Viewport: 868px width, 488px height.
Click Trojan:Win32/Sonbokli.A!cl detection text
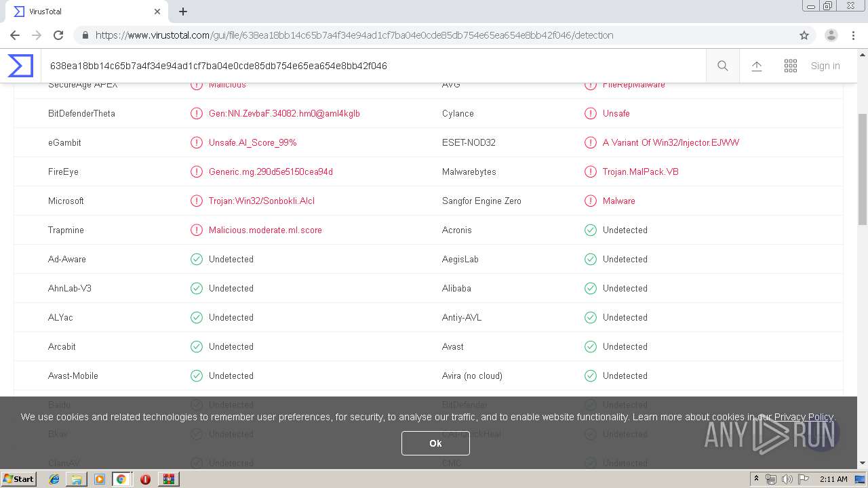pyautogui.click(x=262, y=201)
